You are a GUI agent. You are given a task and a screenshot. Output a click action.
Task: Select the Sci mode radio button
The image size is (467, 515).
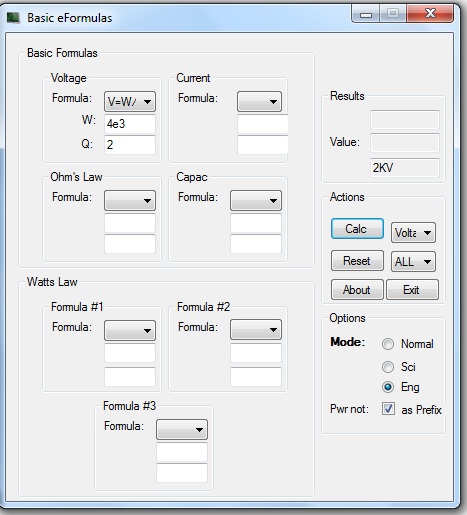(388, 367)
